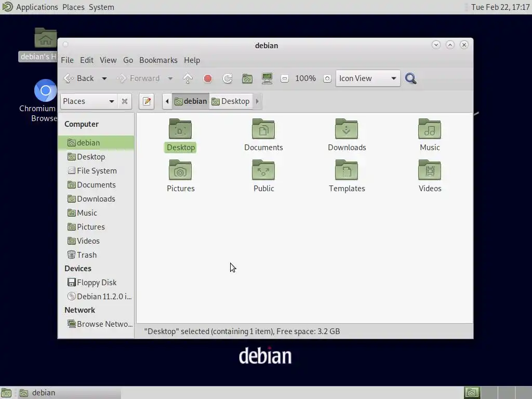Select Desktop in the sidebar
The height and width of the screenshot is (399, 532).
point(96,157)
